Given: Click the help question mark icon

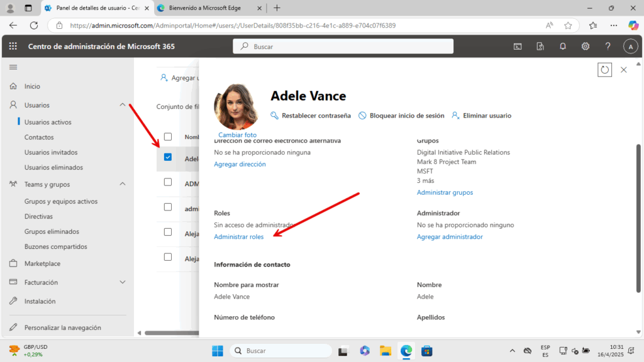Looking at the screenshot, I should coord(608,47).
